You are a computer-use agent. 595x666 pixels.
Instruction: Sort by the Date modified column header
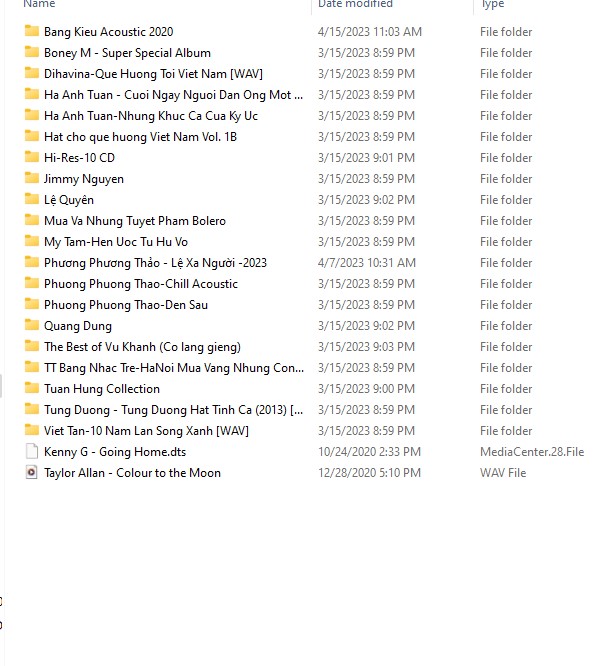[355, 4]
